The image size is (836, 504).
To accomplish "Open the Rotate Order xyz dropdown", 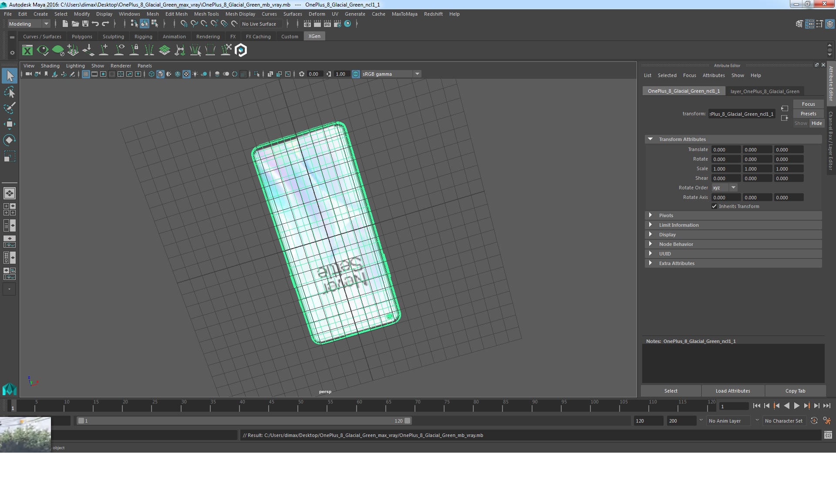I will point(725,188).
